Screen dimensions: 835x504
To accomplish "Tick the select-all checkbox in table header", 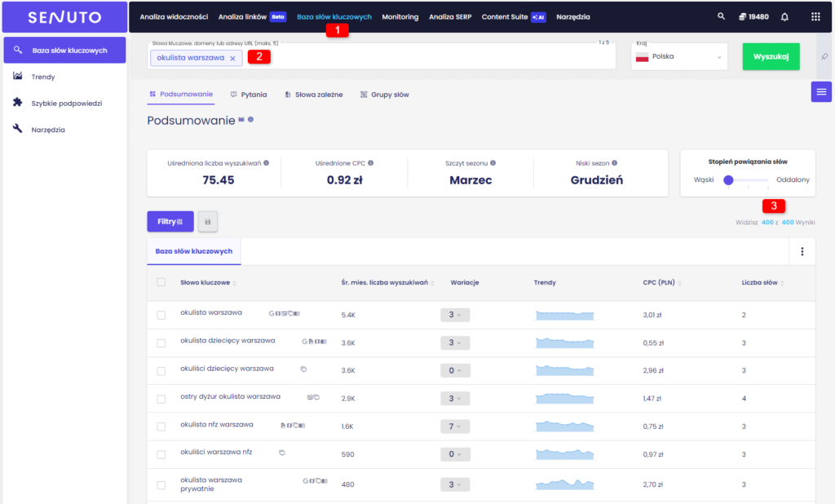I will pos(161,282).
